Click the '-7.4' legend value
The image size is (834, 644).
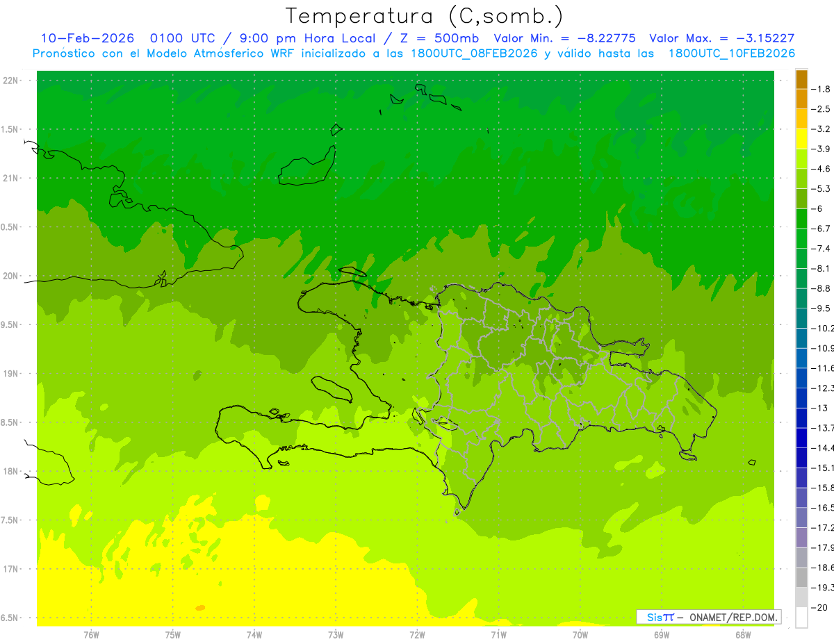coord(821,249)
